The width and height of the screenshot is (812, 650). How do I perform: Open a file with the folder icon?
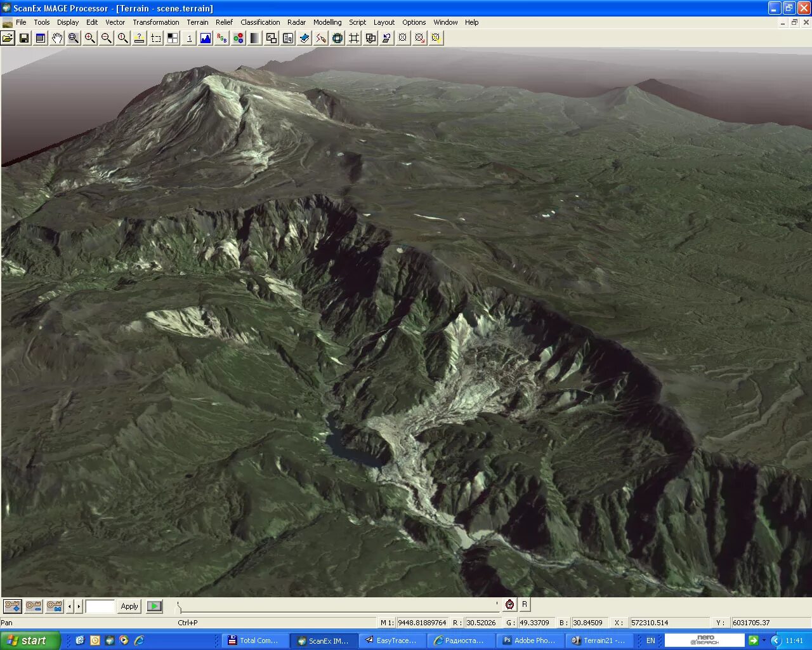click(x=8, y=38)
